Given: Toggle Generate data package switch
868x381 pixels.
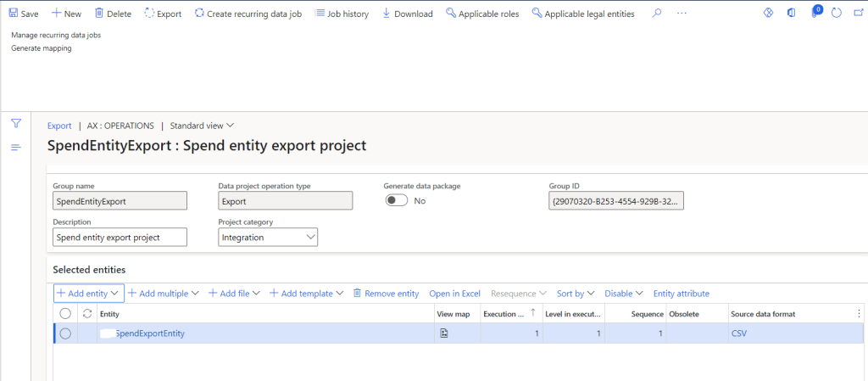Looking at the screenshot, I should [396, 201].
